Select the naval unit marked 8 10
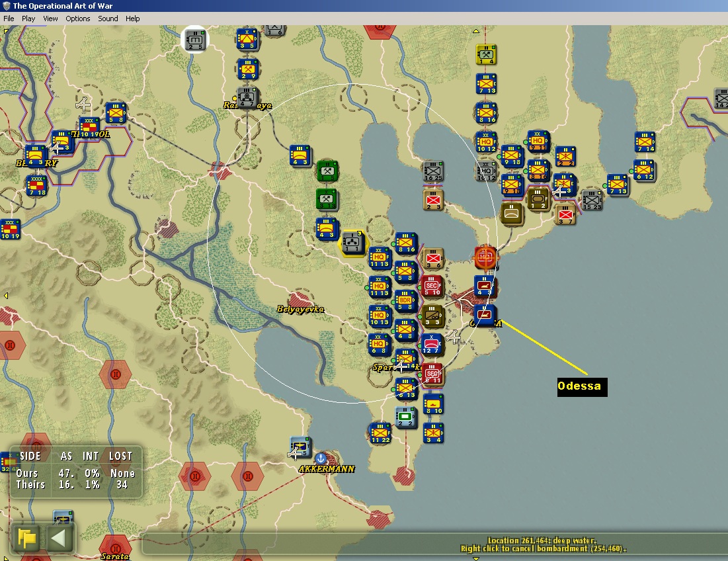Screen dimensions: 728x561 pos(433,404)
